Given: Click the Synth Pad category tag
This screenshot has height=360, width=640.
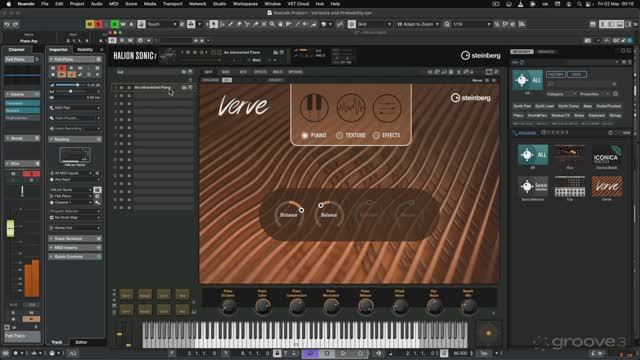Looking at the screenshot, I should point(522,106).
